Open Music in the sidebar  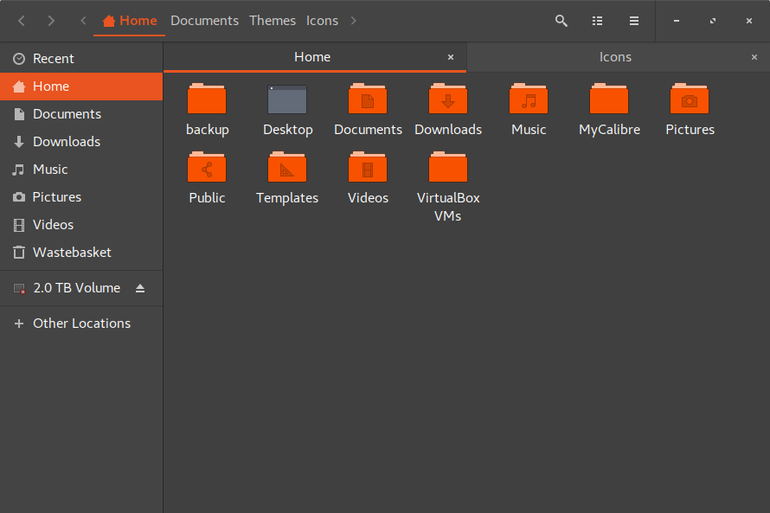click(x=81, y=169)
